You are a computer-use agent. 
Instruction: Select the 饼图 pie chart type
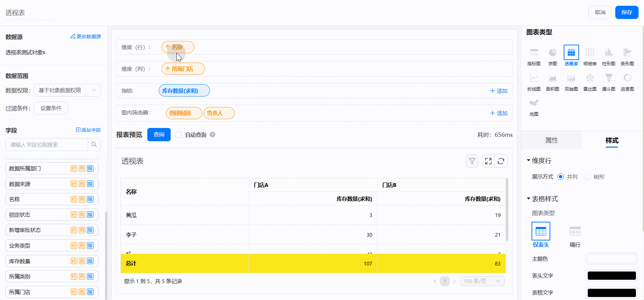tap(553, 57)
